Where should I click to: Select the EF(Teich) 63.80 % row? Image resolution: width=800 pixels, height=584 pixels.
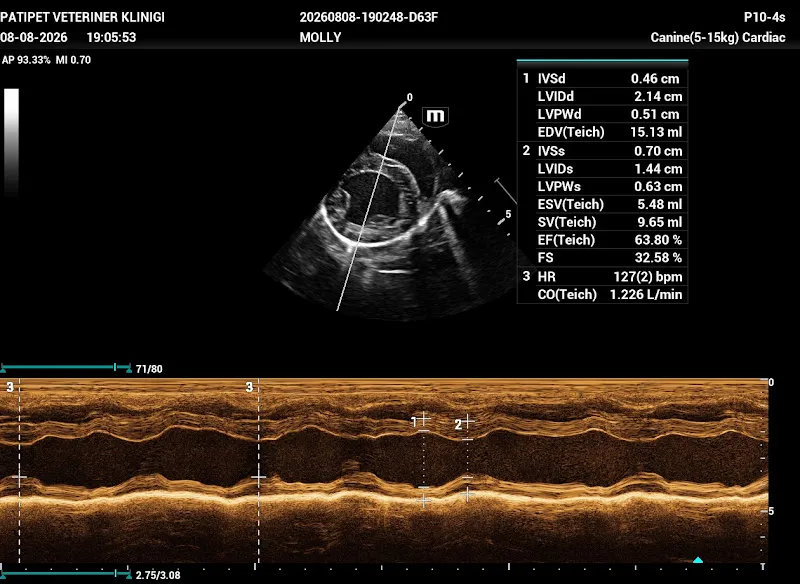[x=603, y=240]
